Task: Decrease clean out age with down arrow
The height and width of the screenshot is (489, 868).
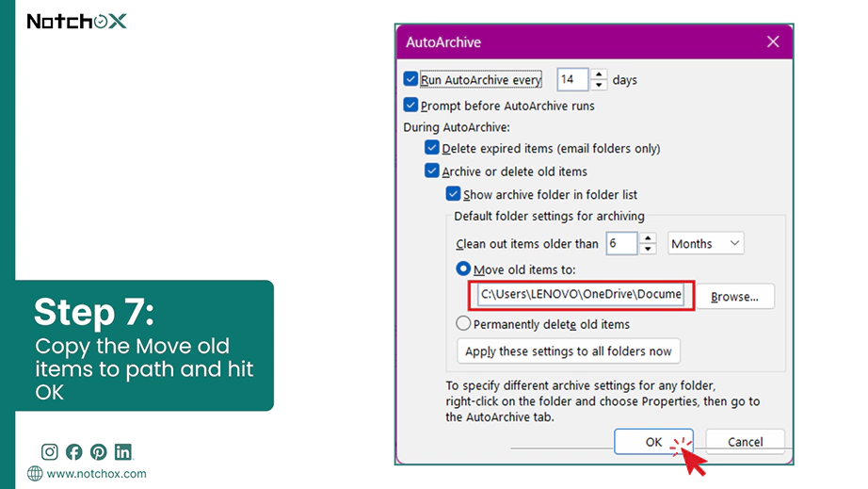Action: click(648, 249)
